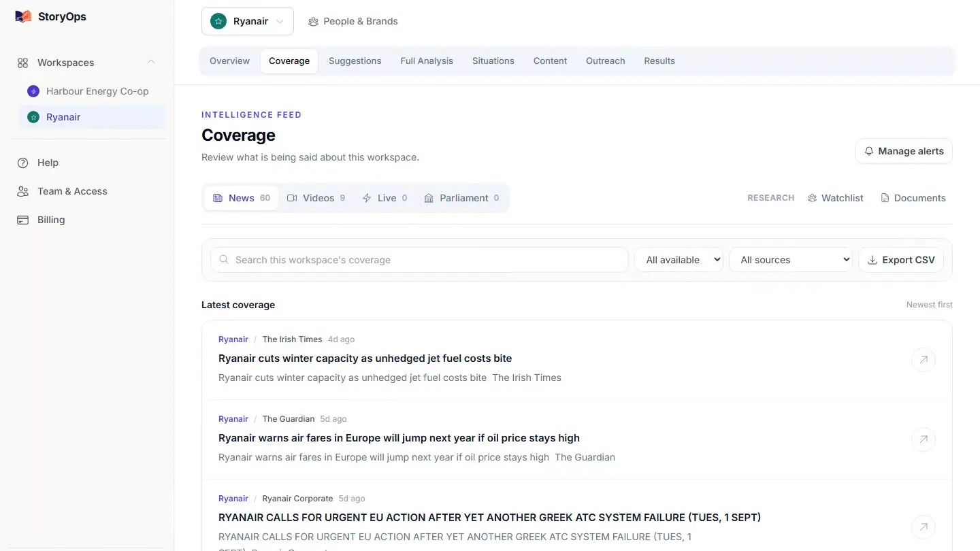Click the News newspaper icon
This screenshot has width=980, height=551.
tap(218, 198)
